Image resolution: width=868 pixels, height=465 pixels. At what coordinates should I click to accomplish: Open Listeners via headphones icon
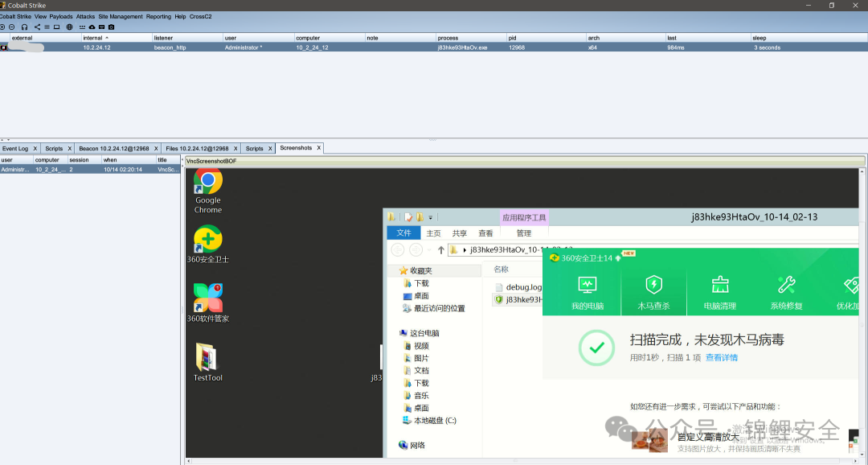tap(24, 27)
